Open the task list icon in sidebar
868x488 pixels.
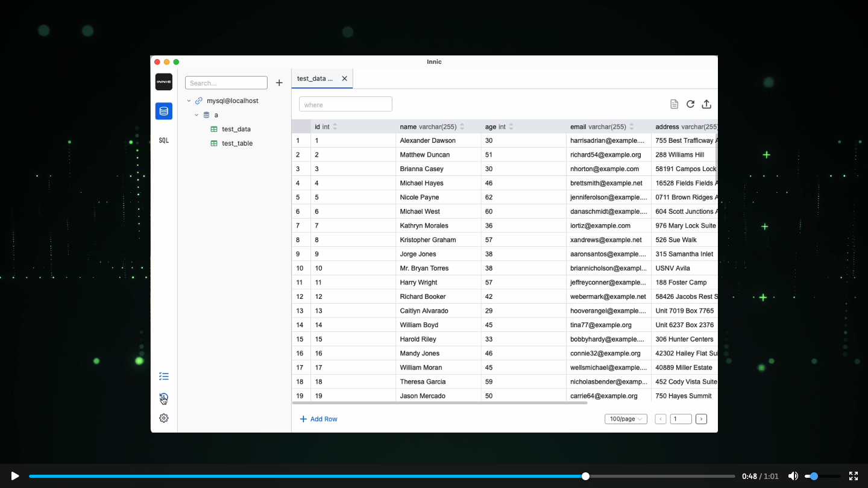point(163,377)
